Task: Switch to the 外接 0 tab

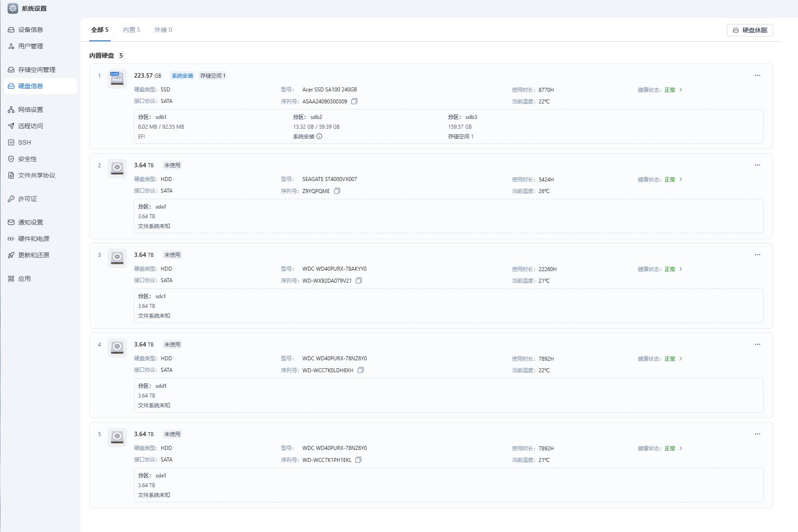Action: 163,30
